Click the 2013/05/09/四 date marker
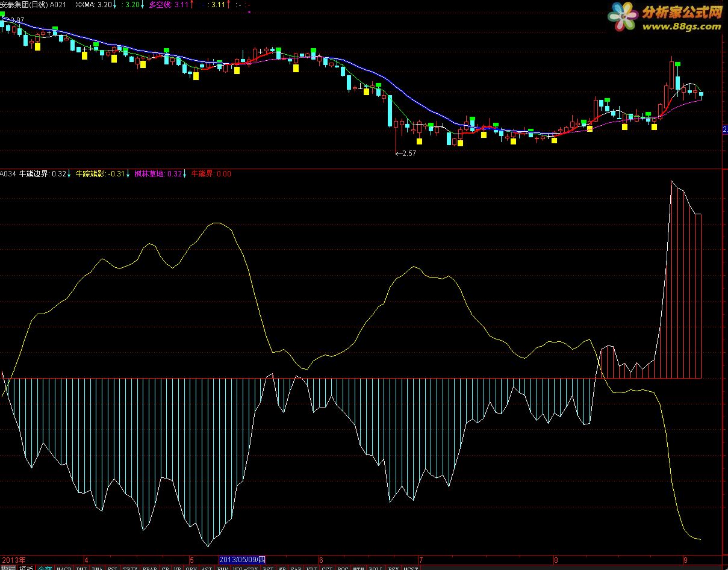This screenshot has height=570, width=728. (243, 559)
